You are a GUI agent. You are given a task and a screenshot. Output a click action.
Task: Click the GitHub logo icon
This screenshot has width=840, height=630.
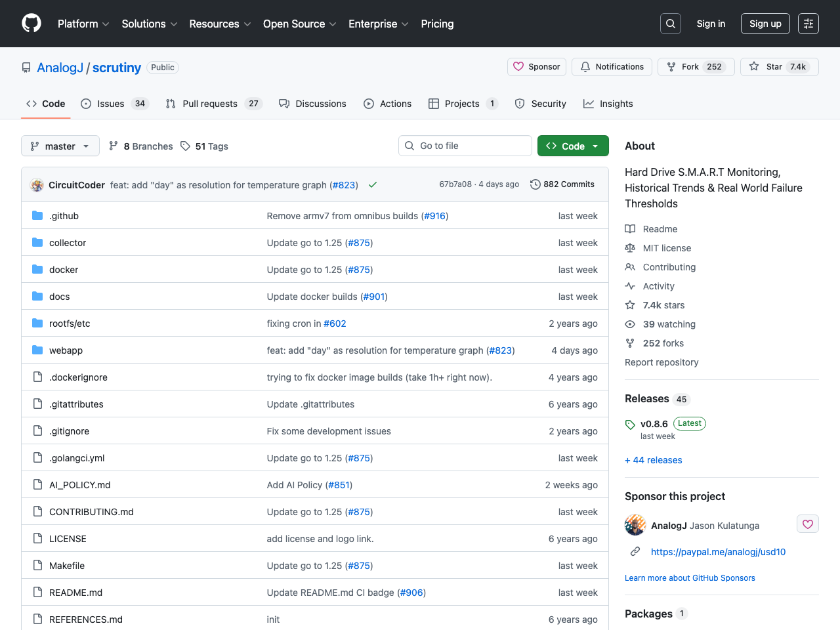[31, 24]
